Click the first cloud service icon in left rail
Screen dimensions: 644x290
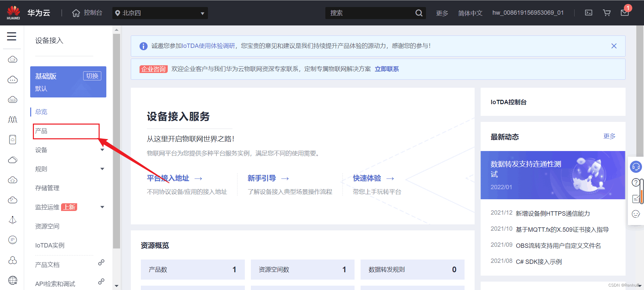(x=12, y=60)
